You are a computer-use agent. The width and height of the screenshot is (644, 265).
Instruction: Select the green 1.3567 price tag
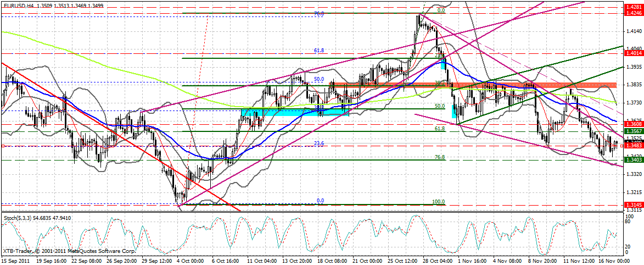click(x=633, y=132)
